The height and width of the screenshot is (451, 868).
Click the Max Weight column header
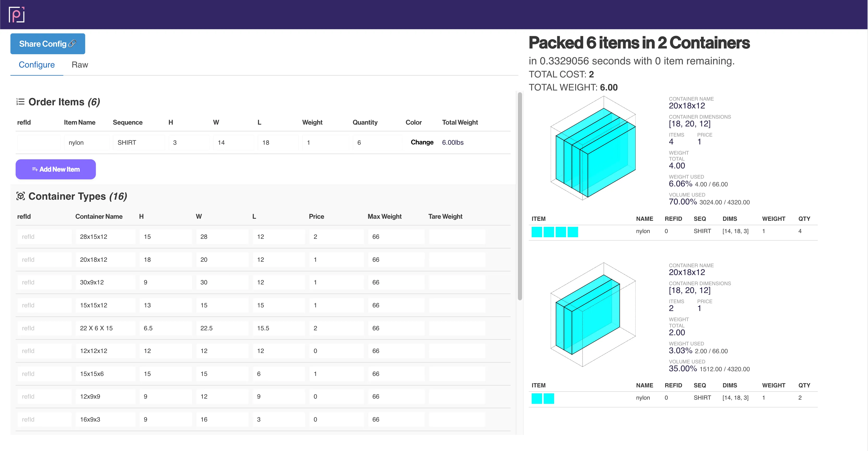[385, 216]
